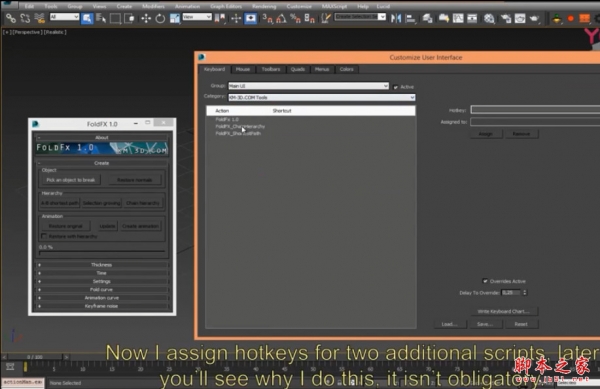Click the Selection growing button

[x=101, y=203]
